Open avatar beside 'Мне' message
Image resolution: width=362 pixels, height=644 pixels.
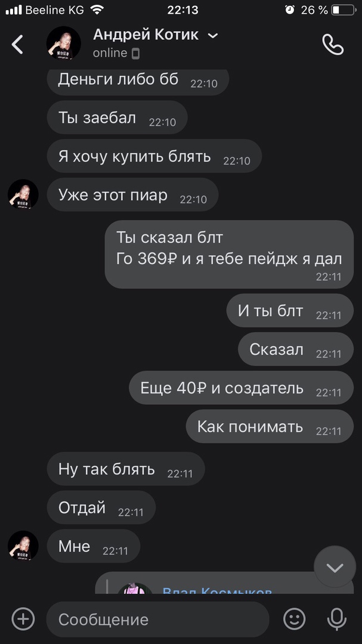[23, 546]
